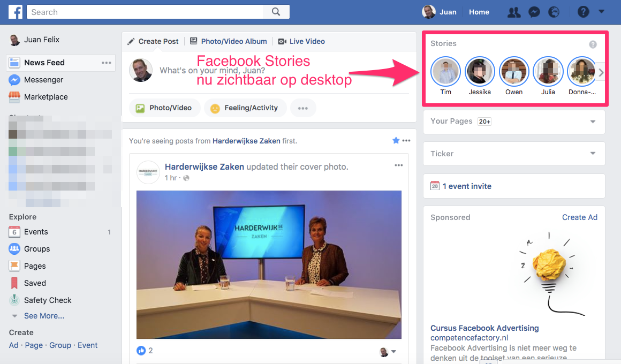
Task: Open the Create Ad link
Action: point(579,217)
